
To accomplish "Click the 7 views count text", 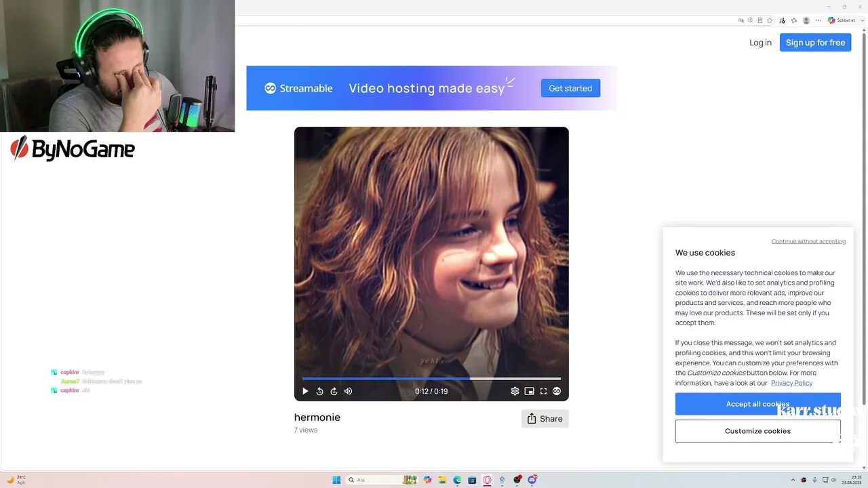I will point(306,430).
